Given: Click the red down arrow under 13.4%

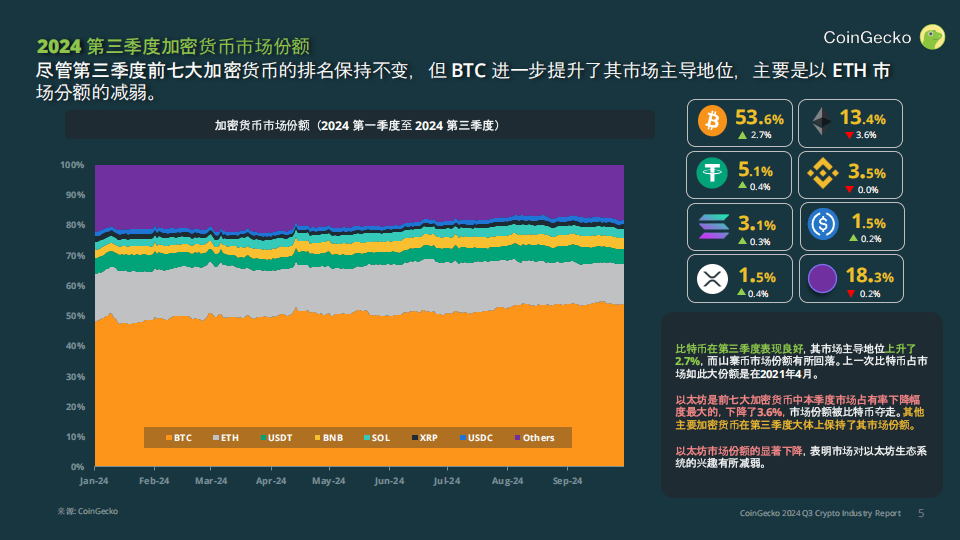Looking at the screenshot, I should pos(848,135).
